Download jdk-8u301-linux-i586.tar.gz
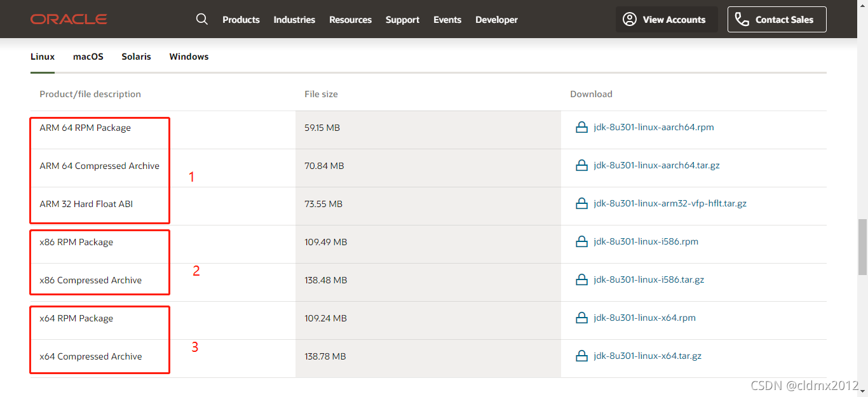 (649, 279)
